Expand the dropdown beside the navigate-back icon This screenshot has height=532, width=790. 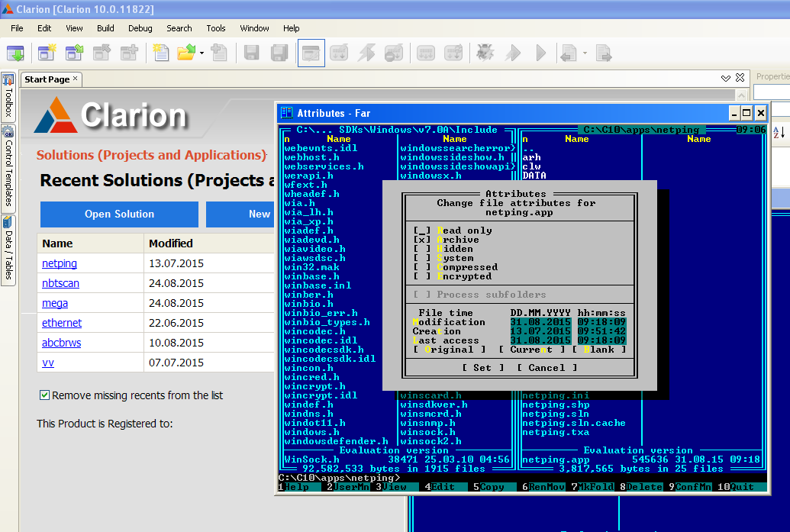[585, 53]
